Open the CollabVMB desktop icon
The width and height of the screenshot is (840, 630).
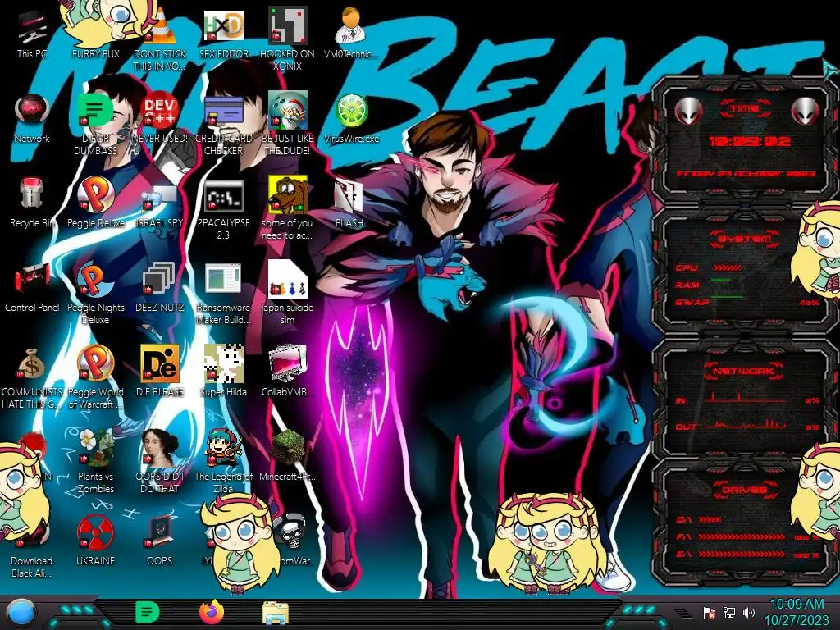[x=287, y=371]
